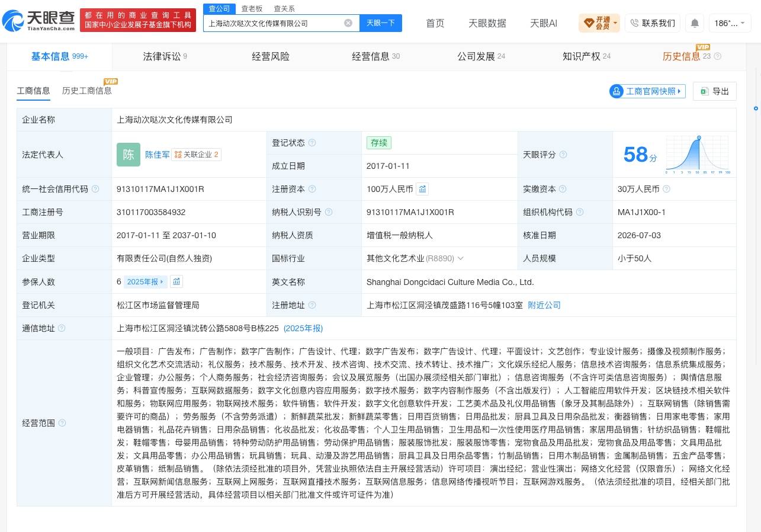
Task: Click help icon next to 登记状态
Action: tap(312, 143)
